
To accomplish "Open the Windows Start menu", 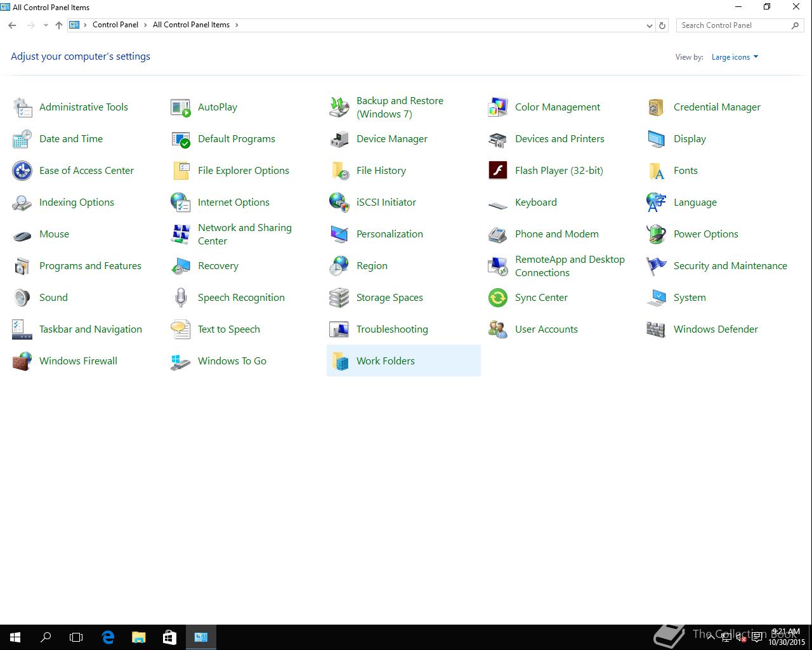I will coord(15,637).
